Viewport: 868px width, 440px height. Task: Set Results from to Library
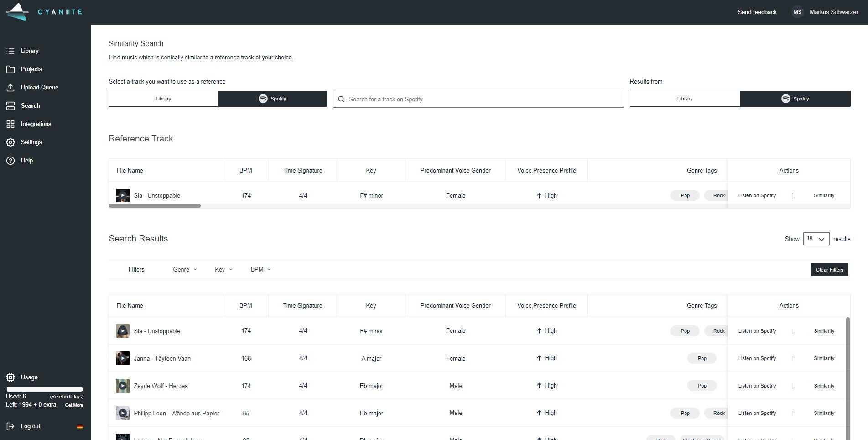(685, 99)
